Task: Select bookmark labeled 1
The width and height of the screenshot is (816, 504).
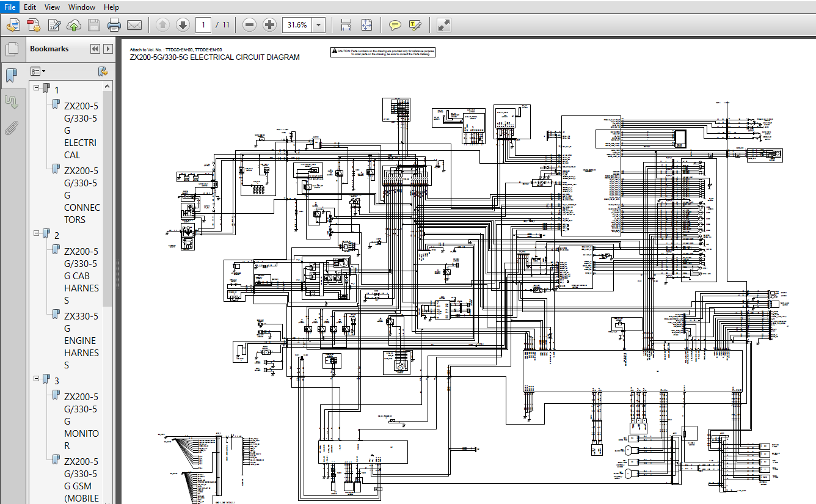Action: (57, 90)
